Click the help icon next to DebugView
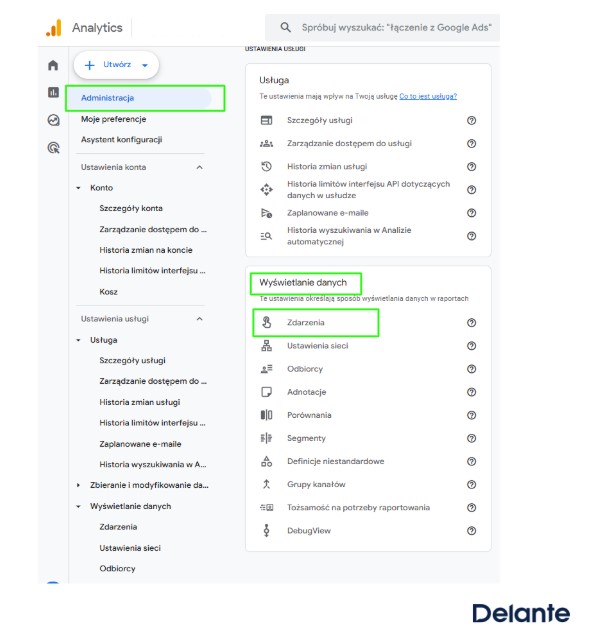 (x=471, y=531)
